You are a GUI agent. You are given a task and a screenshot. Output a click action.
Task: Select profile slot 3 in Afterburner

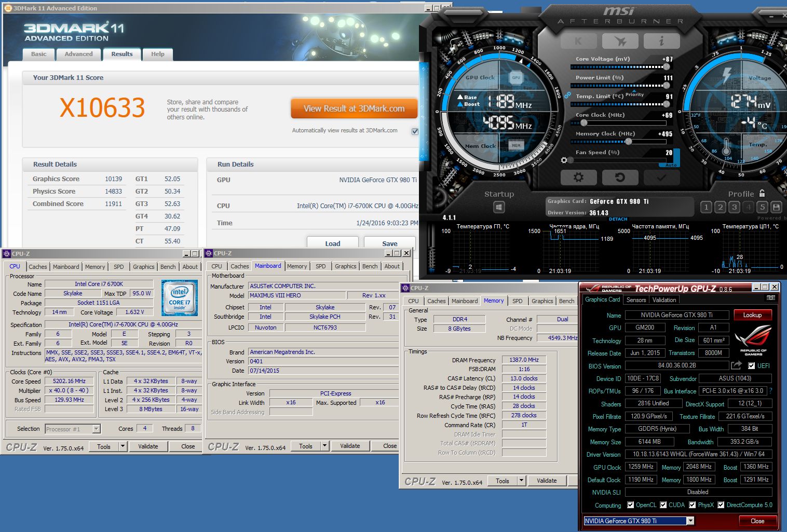[x=734, y=207]
